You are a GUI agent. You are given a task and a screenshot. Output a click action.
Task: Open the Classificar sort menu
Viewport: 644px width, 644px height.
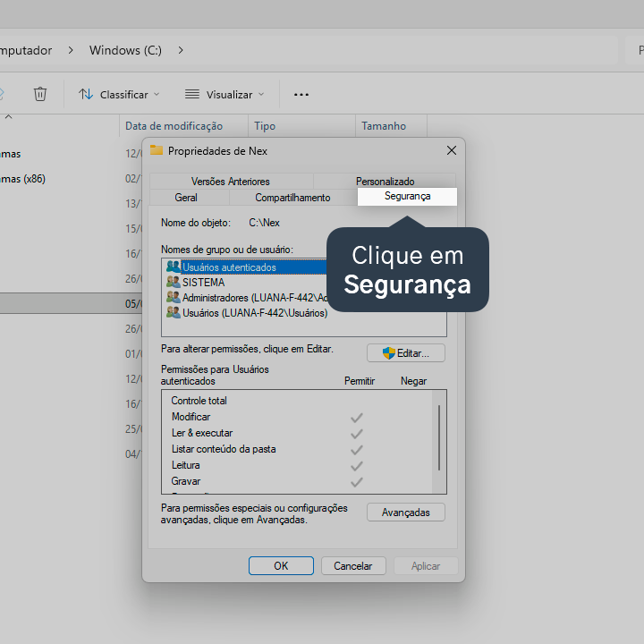119,95
